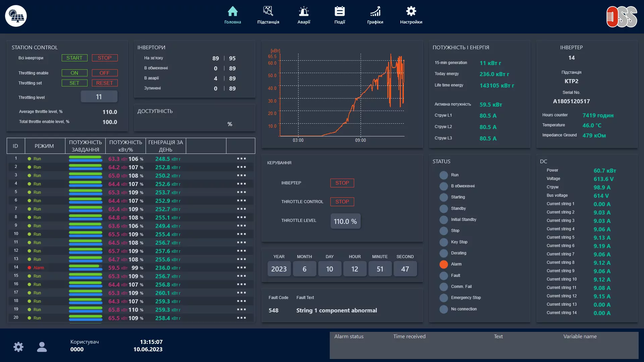Open three-dot menu for inverter 10
The height and width of the screenshot is (362, 644).
(x=241, y=234)
